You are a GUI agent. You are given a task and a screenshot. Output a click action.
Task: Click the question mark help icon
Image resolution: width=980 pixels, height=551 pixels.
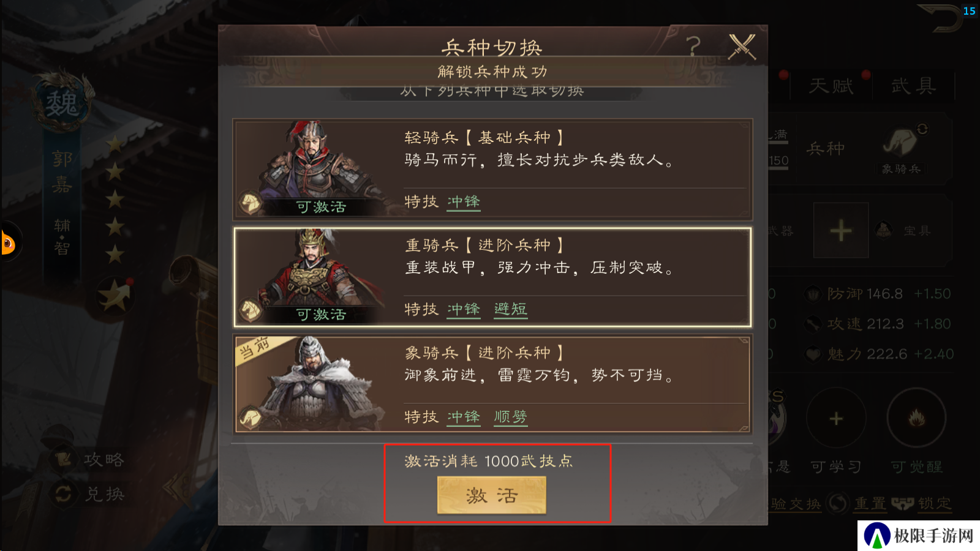point(693,46)
